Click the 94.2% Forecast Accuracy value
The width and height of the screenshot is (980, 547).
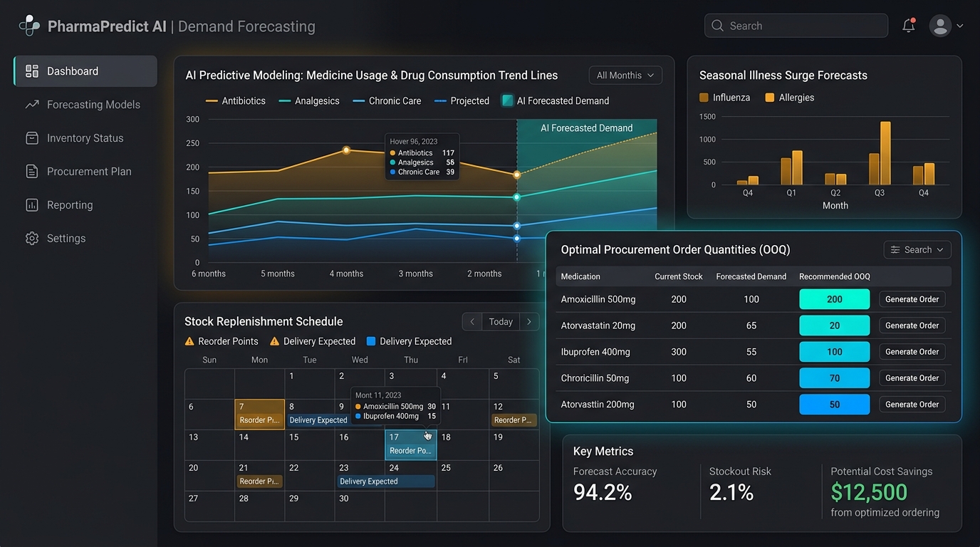coord(603,492)
